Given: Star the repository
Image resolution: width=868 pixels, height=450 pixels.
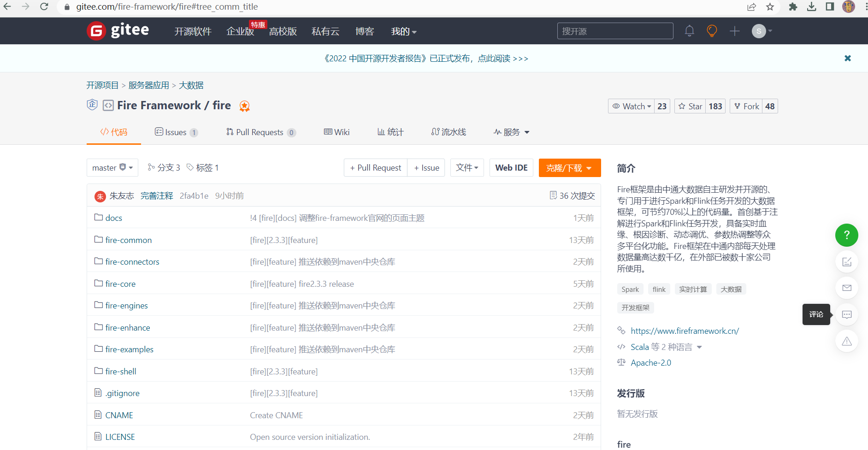Looking at the screenshot, I should (690, 106).
